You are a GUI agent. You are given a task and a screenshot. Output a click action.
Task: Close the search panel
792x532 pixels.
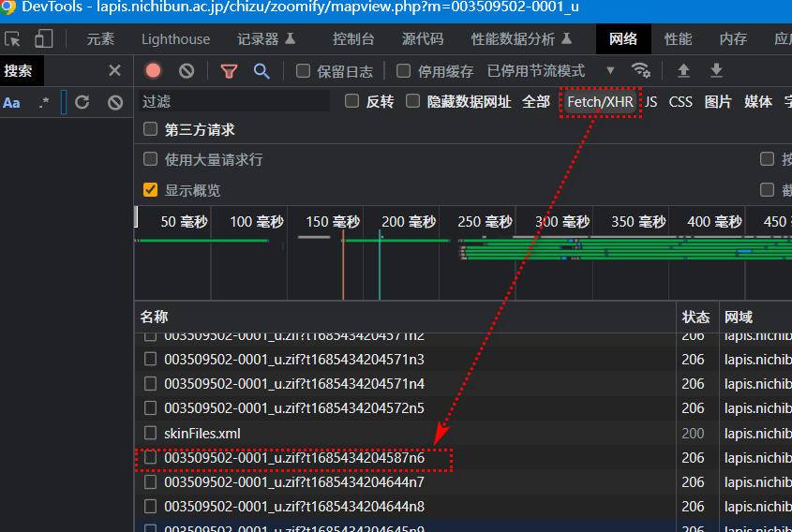click(x=114, y=71)
